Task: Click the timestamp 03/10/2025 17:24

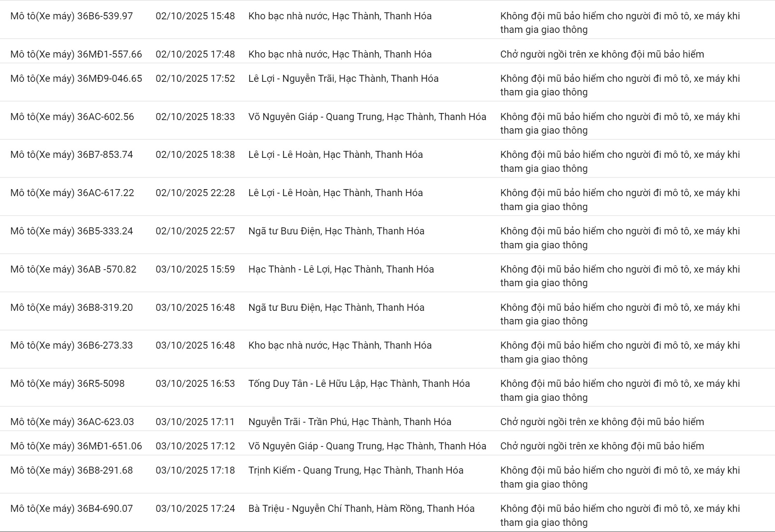Action: click(195, 509)
